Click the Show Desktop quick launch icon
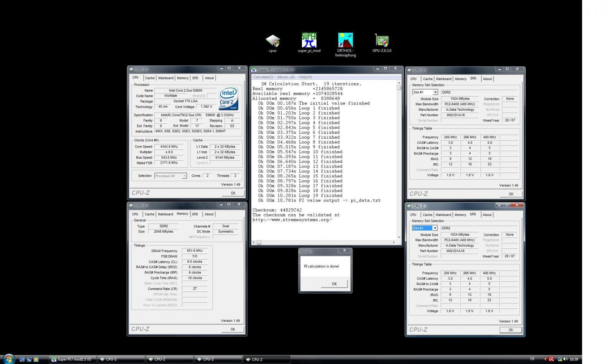Viewport: 613px width, 364px height. click(22, 359)
